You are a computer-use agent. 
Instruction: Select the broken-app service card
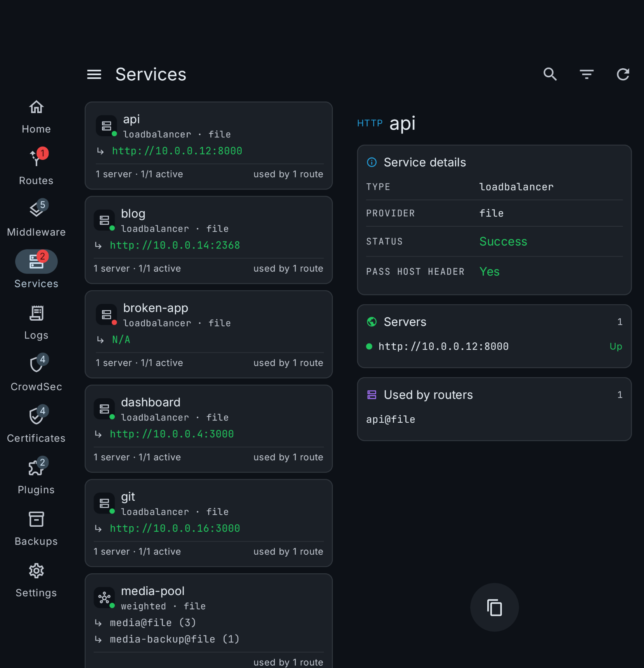[x=209, y=334]
